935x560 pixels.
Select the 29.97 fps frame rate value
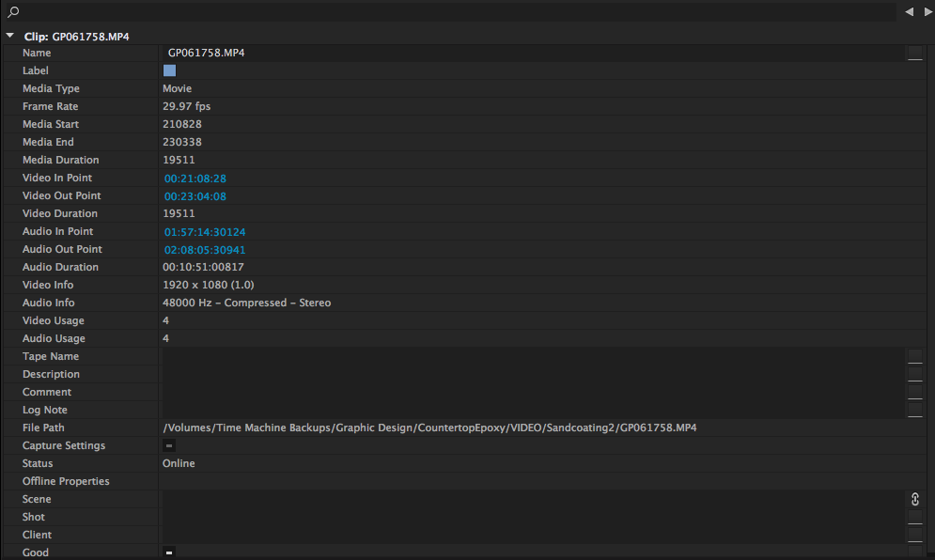pos(187,106)
